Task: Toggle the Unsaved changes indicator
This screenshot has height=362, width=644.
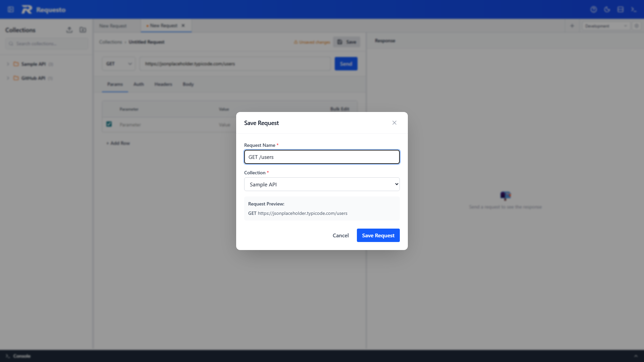Action: 311,42
